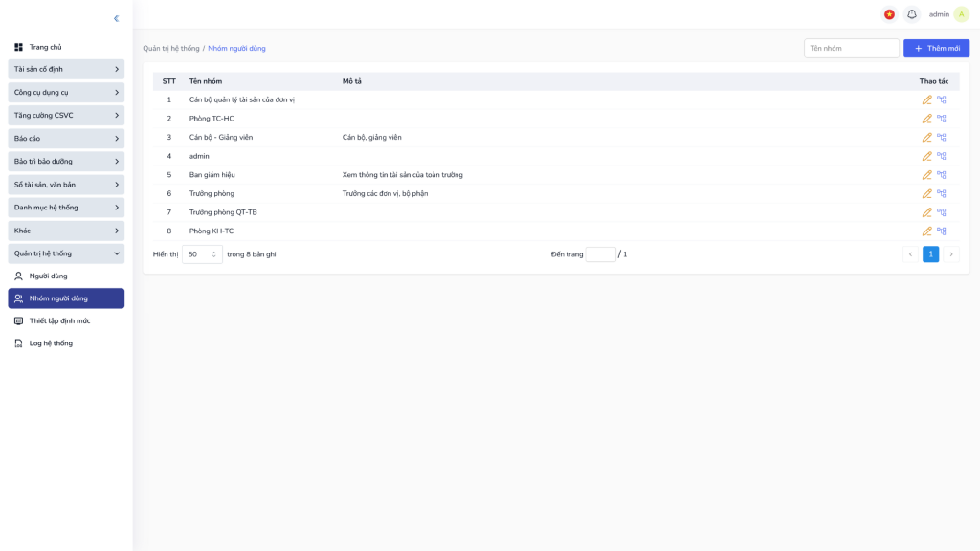The width and height of the screenshot is (980, 551).
Task: Collapse the Quản trị hệ thống section
Action: coord(66,253)
